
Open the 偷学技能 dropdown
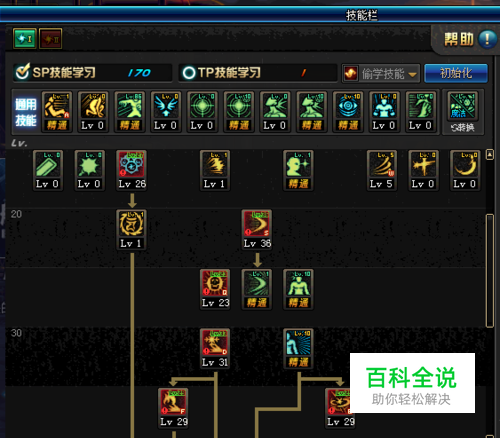pyautogui.click(x=381, y=73)
